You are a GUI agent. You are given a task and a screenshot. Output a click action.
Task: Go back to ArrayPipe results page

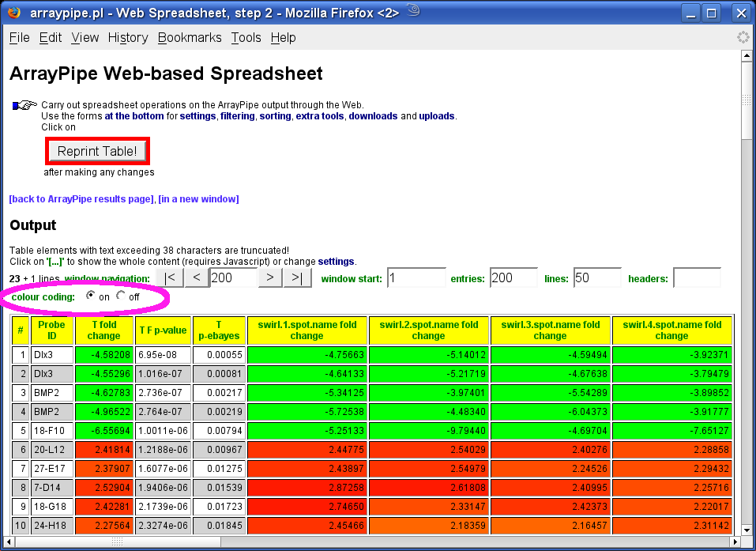[x=81, y=199]
